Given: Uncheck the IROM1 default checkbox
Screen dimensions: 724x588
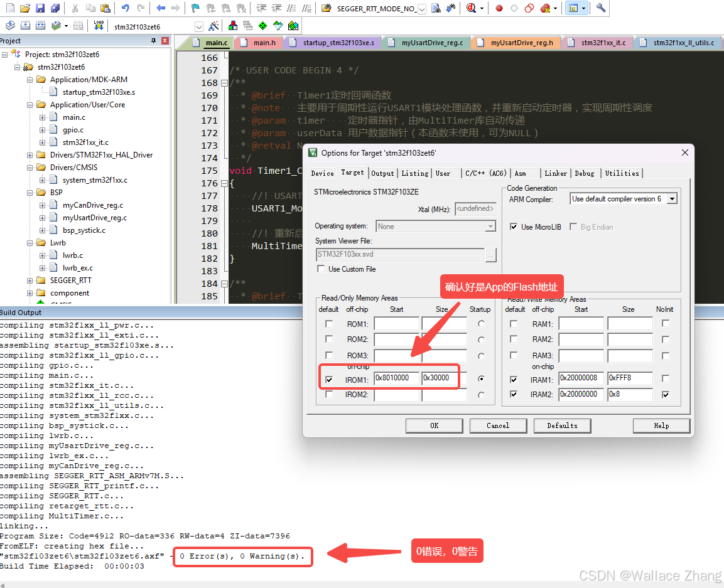Looking at the screenshot, I should (329, 380).
